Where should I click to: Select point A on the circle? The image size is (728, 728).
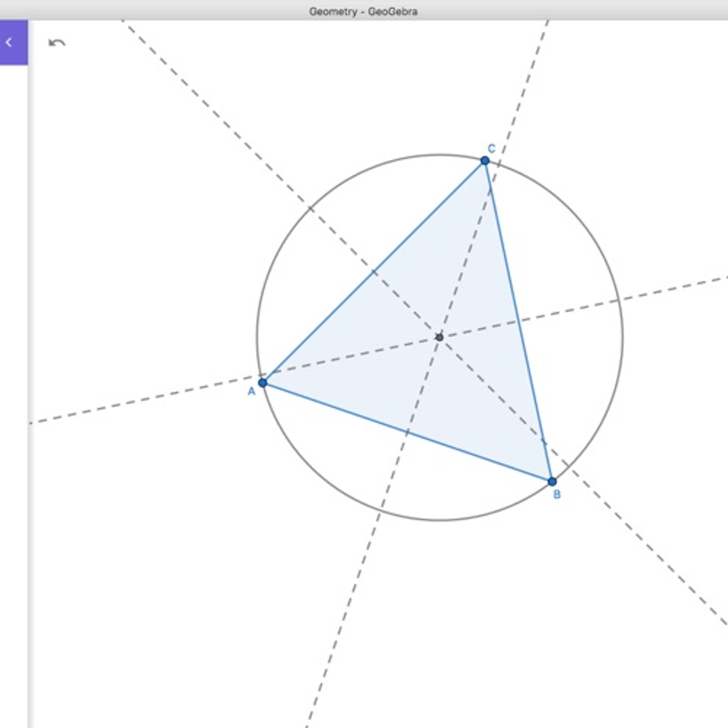coord(262,382)
